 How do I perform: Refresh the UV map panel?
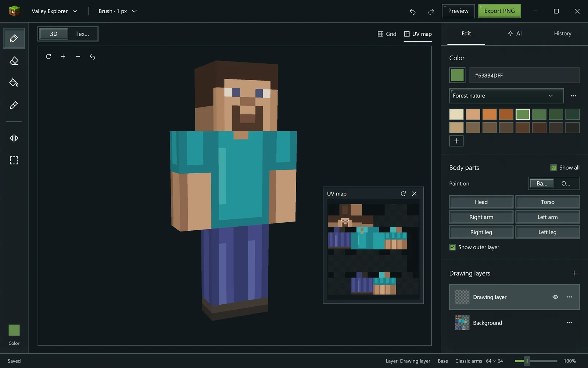point(403,194)
